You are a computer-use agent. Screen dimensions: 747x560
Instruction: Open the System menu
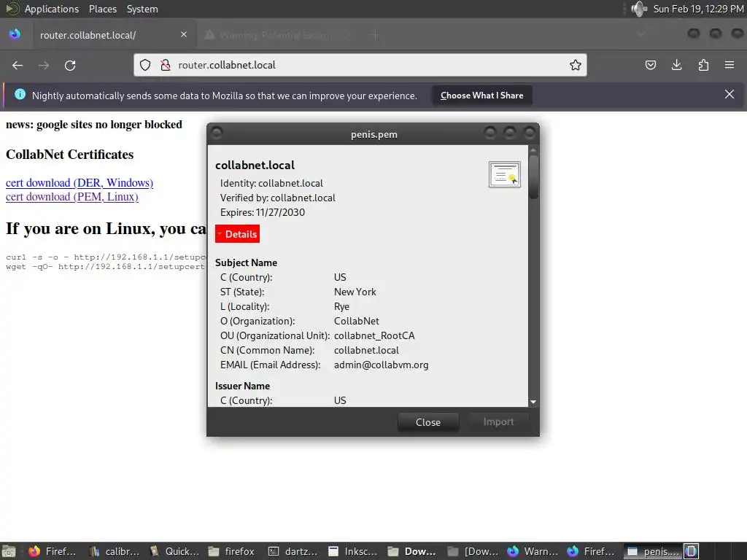click(142, 9)
